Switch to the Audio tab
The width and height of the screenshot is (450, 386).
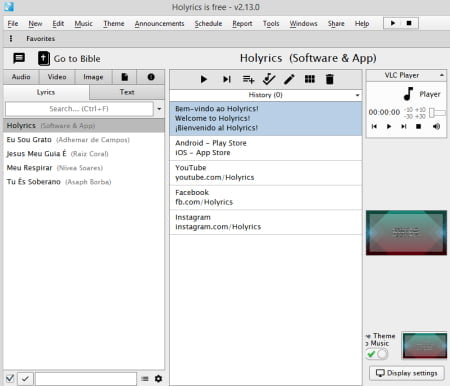click(21, 77)
